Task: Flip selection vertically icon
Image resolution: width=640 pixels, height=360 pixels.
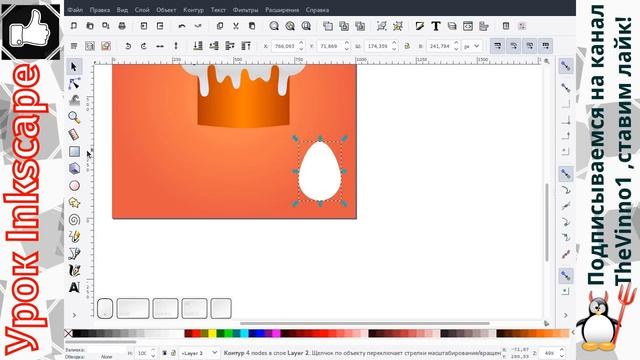Action: (176, 46)
